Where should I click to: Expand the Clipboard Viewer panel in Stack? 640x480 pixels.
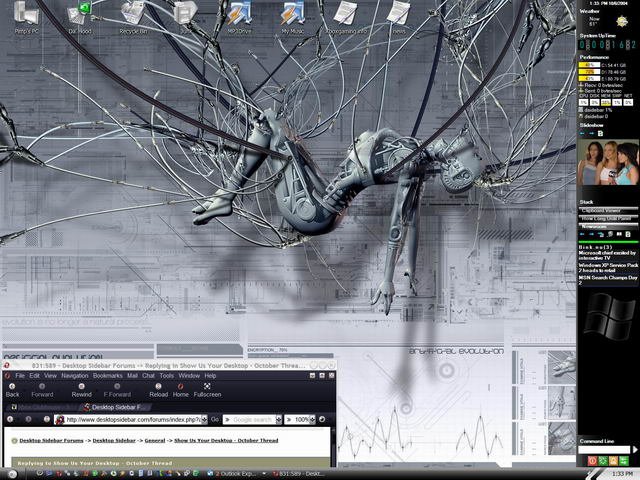pyautogui.click(x=607, y=211)
